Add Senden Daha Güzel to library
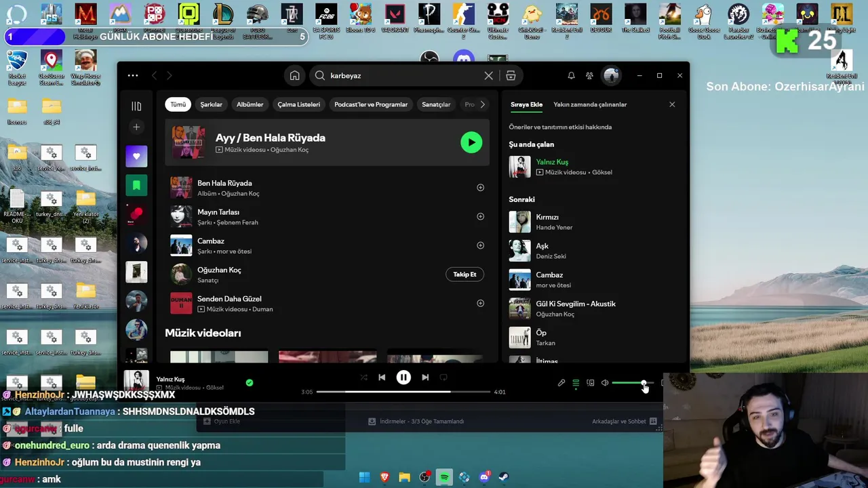The width and height of the screenshot is (868, 488). [480, 303]
